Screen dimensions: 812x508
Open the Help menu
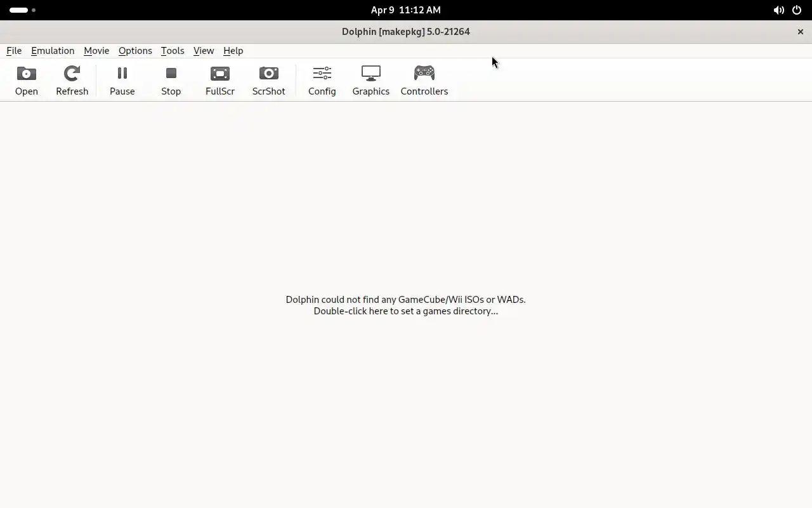[233, 51]
